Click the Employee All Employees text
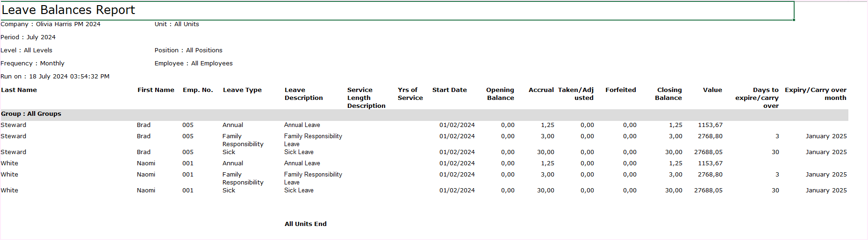This screenshot has height=240, width=868. (194, 64)
